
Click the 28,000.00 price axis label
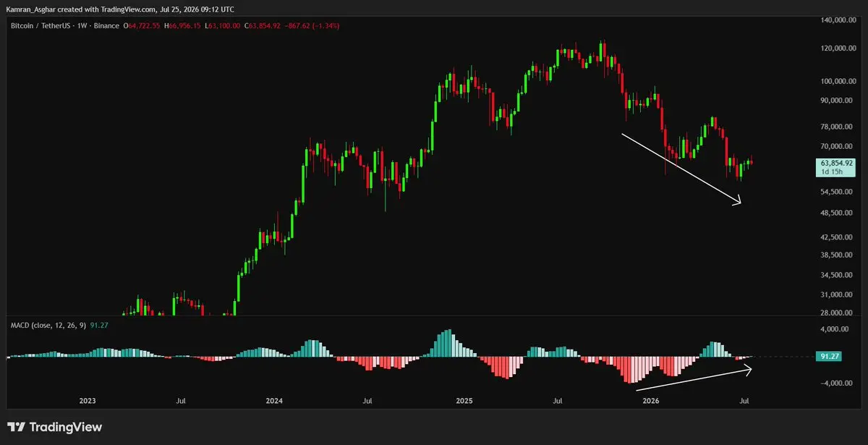[835, 313]
